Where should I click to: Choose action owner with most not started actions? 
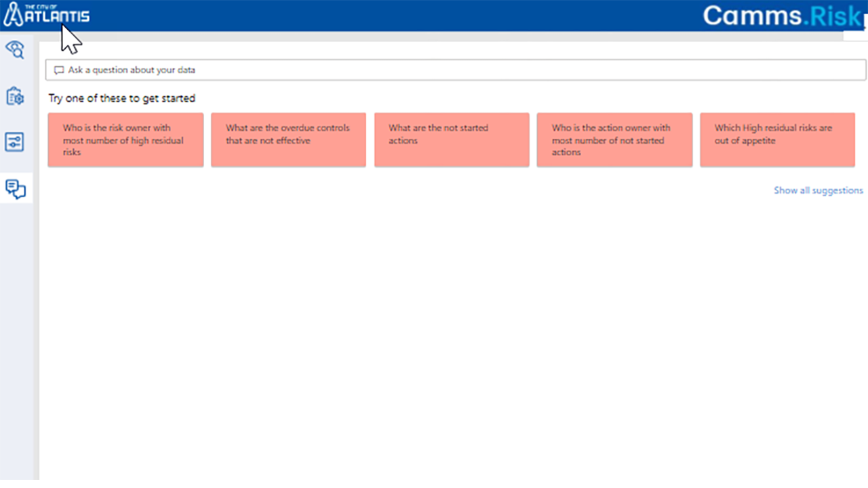tap(614, 140)
